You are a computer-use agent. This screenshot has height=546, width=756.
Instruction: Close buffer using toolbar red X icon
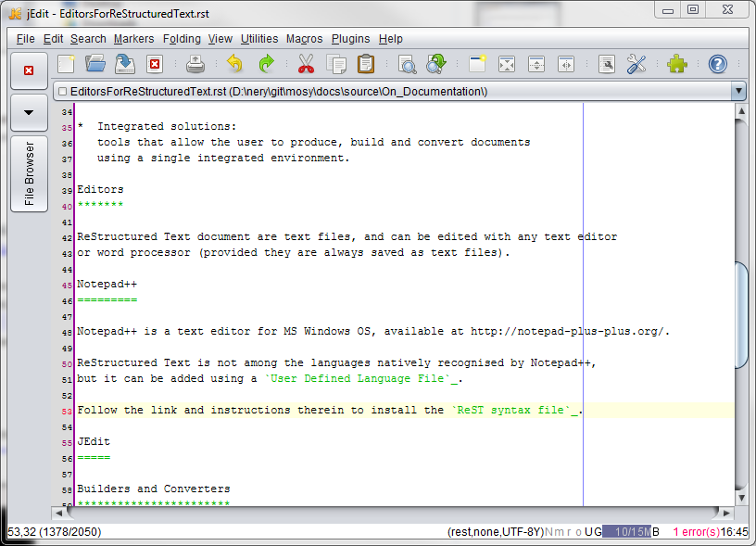(x=155, y=64)
